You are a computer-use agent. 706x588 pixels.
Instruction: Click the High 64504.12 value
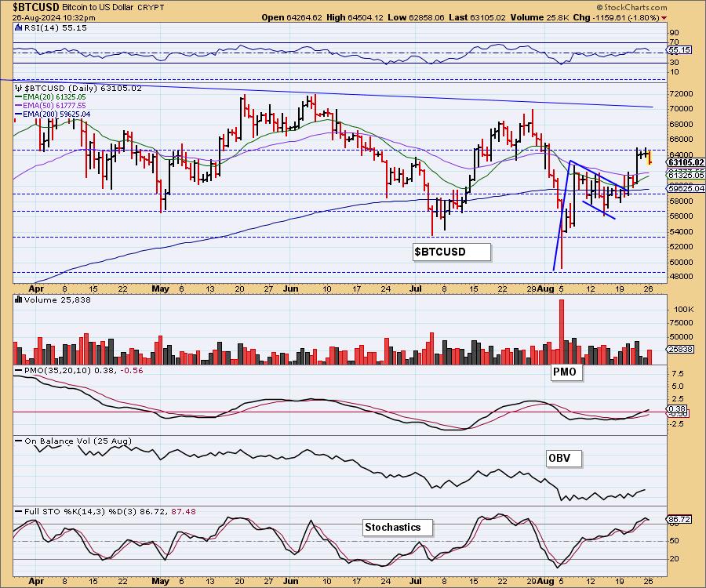coord(355,17)
